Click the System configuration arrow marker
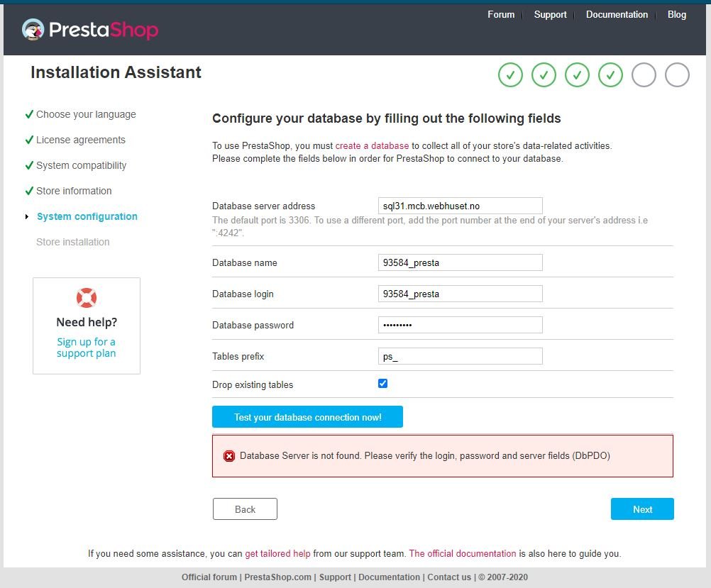The width and height of the screenshot is (711, 588). [x=27, y=217]
